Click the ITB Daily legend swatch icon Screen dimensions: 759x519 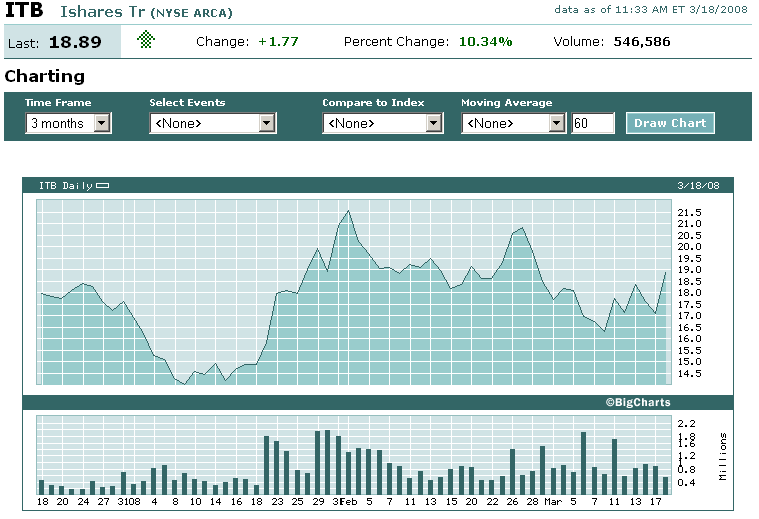102,186
